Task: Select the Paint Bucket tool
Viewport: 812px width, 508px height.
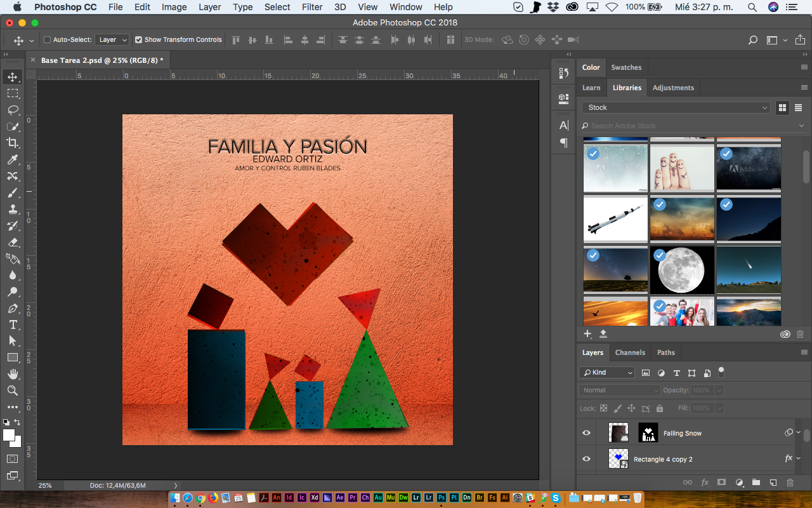Action: click(13, 258)
